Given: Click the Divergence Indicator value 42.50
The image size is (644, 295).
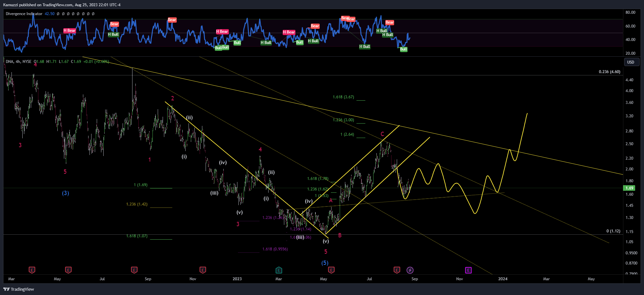Looking at the screenshot, I should [50, 14].
